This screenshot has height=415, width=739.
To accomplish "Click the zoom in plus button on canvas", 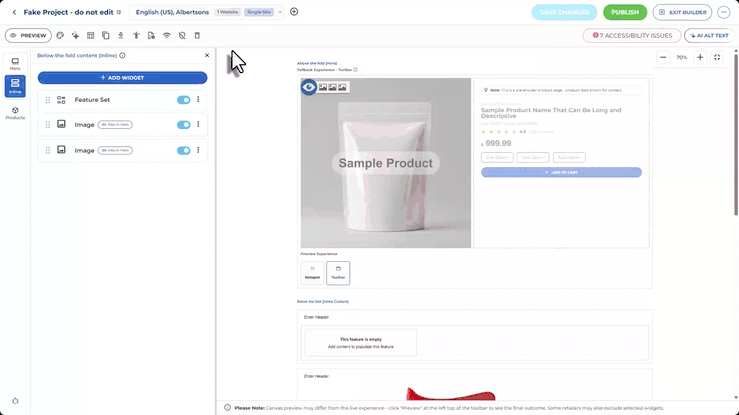I will click(700, 57).
